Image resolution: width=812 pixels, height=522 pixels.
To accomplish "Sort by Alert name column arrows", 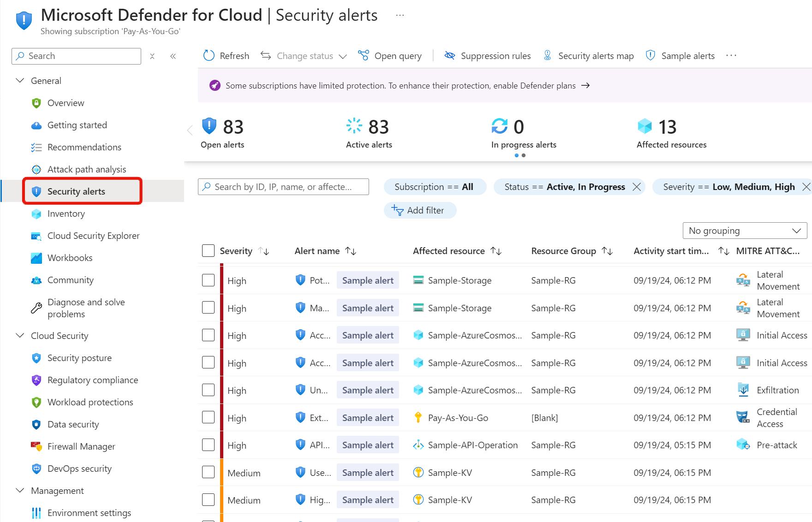I will click(351, 251).
